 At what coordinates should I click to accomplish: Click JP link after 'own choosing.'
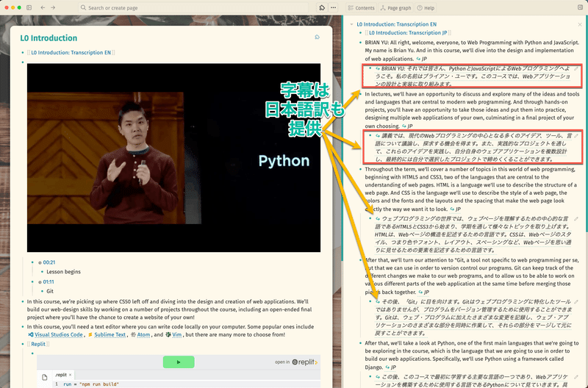click(407, 126)
